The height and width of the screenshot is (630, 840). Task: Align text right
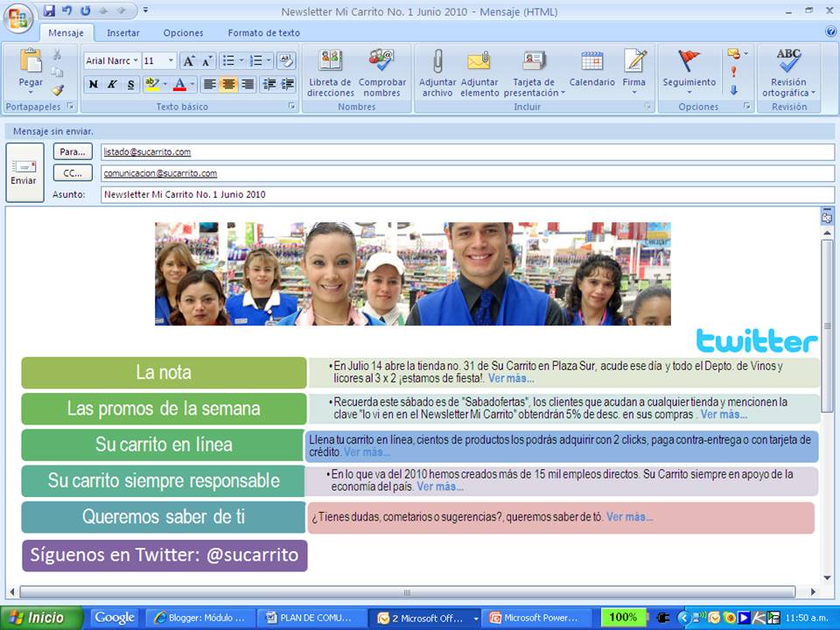click(248, 84)
